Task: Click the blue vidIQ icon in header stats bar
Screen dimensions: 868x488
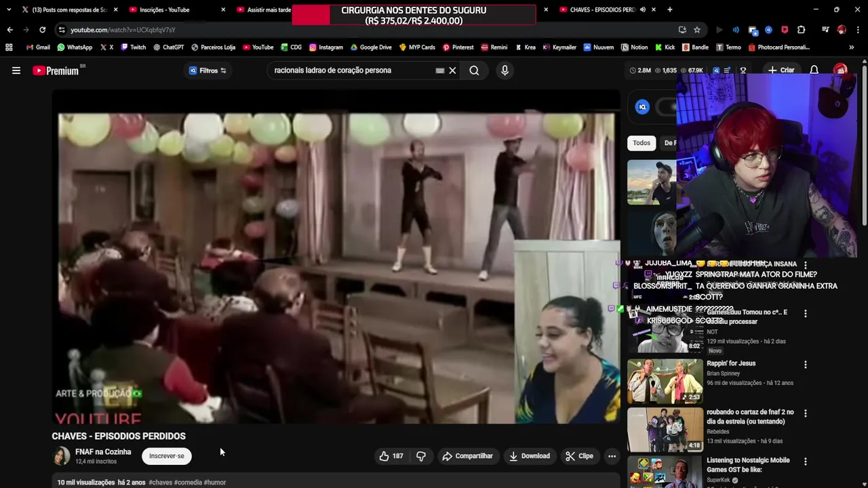Action: coord(716,70)
